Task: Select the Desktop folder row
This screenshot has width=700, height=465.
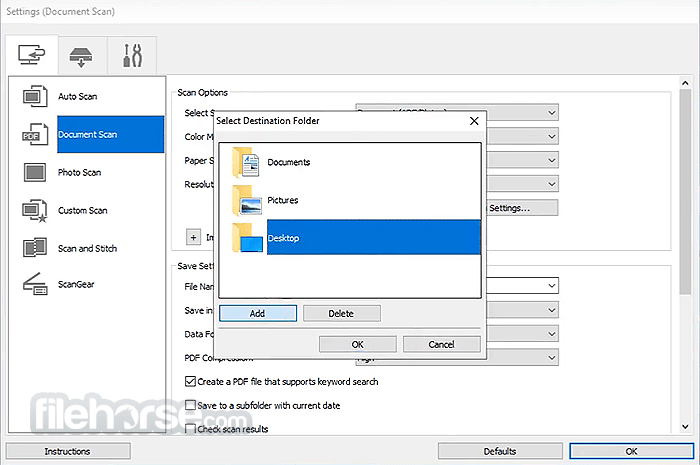Action: 373,237
